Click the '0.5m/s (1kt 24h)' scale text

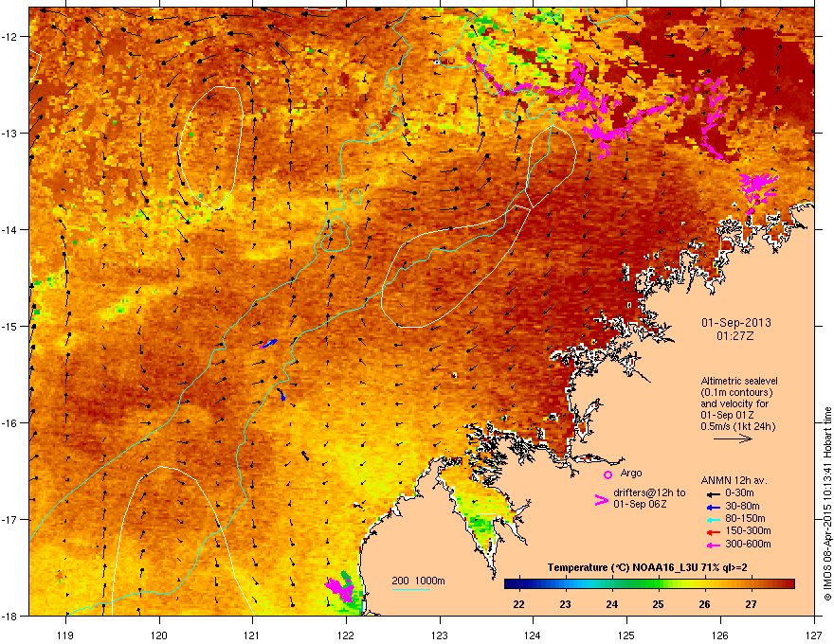coord(737,426)
